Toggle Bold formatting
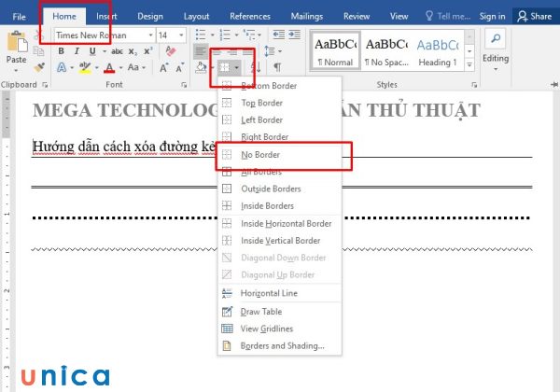The width and height of the screenshot is (560, 392). (61, 51)
